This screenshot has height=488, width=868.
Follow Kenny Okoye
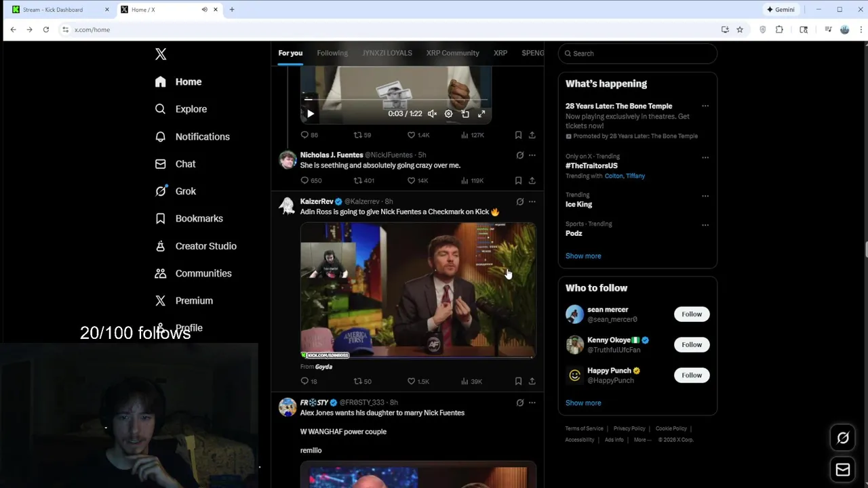point(692,345)
